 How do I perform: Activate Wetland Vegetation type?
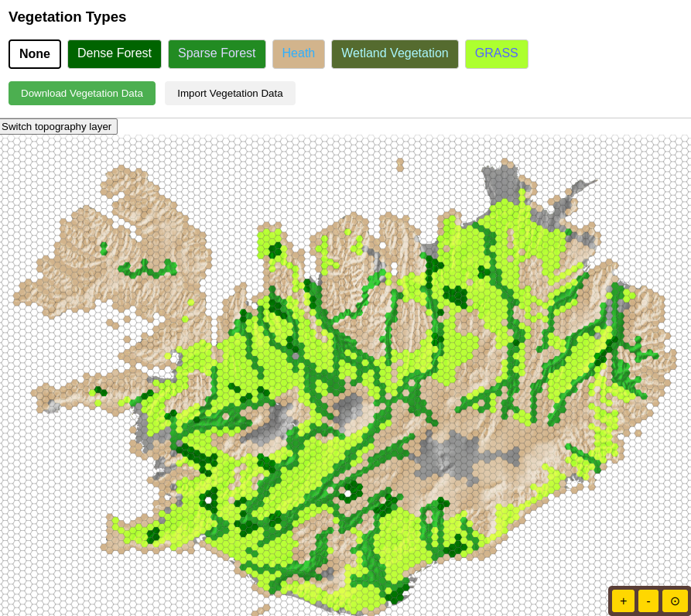point(395,54)
